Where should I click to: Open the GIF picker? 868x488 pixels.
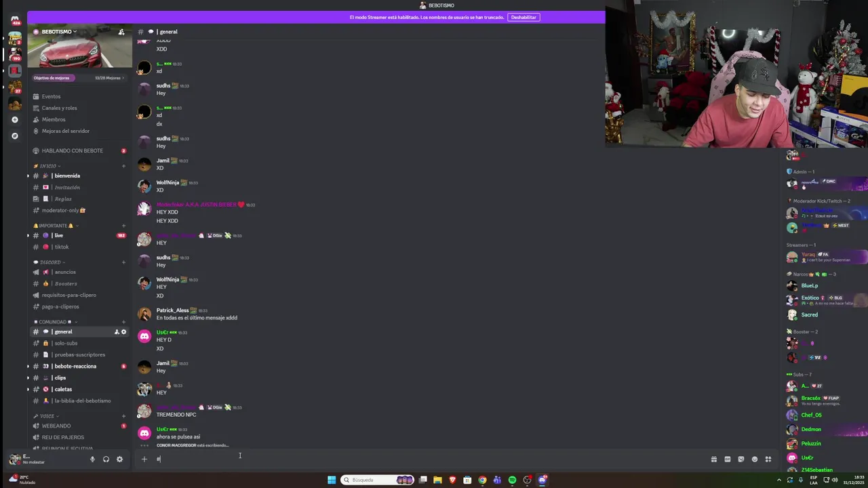(x=727, y=459)
